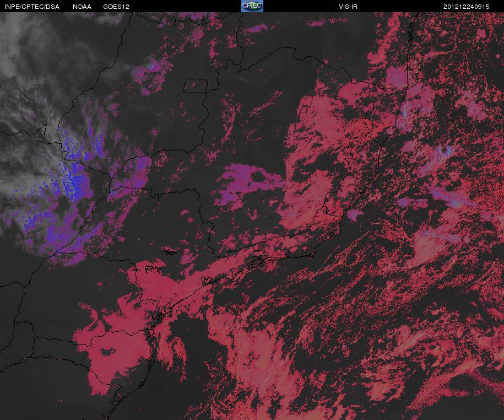Click the 201212240915 timestamp
Viewport: 504px width, 420px height.
tap(466, 7)
